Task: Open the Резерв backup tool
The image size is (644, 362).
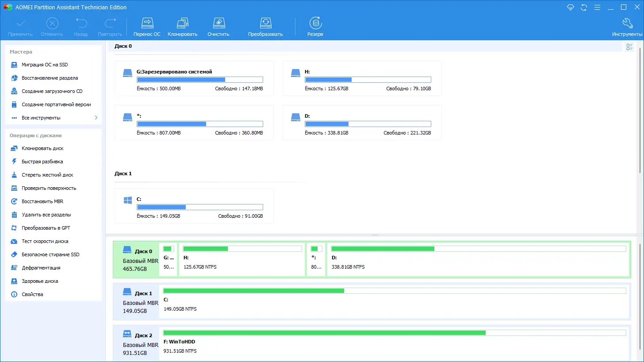Action: (x=315, y=27)
